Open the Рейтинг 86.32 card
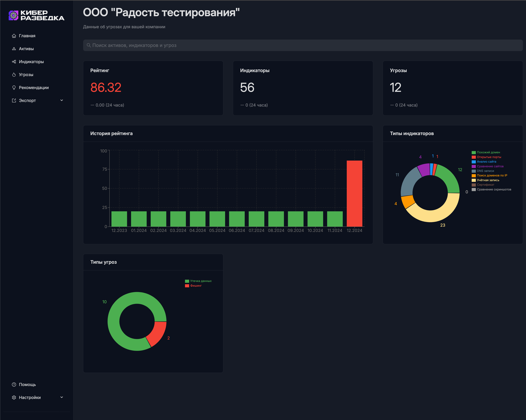 point(153,88)
